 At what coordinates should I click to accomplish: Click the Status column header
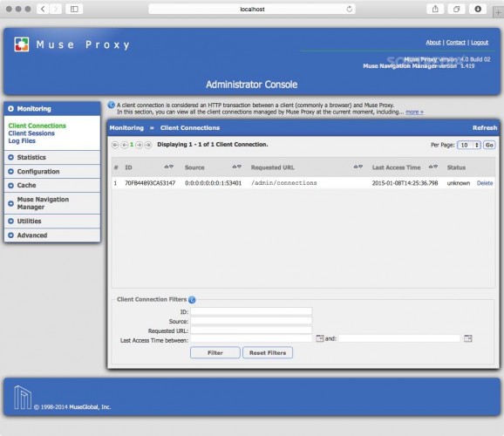pyautogui.click(x=456, y=167)
